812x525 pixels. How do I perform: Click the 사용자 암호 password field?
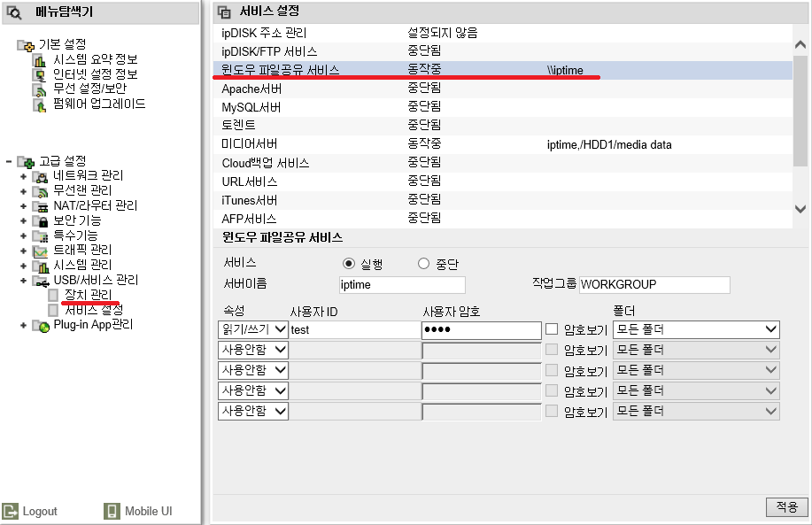[x=482, y=330]
